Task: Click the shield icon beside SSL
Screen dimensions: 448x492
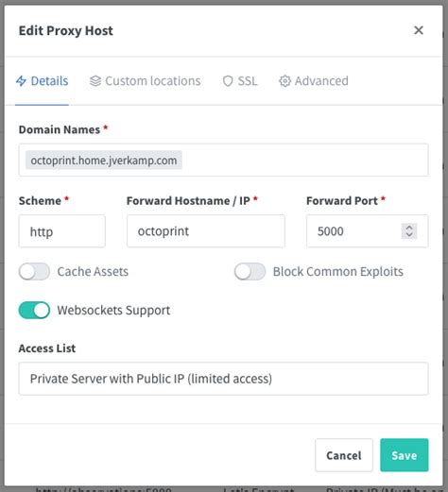Action: pos(228,81)
